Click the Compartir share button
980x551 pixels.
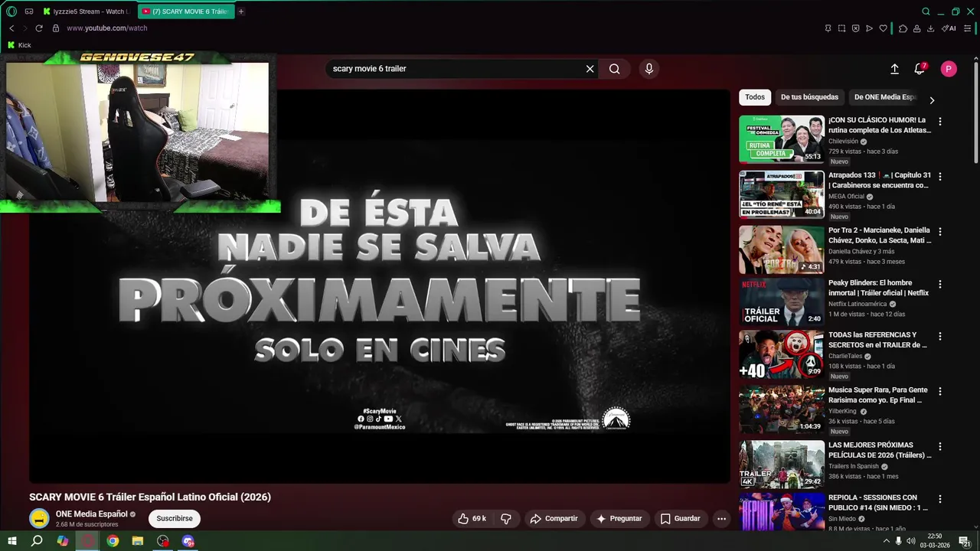click(x=554, y=518)
